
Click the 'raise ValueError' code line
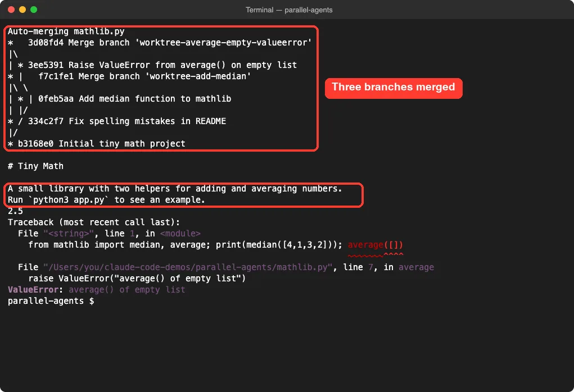(x=137, y=279)
